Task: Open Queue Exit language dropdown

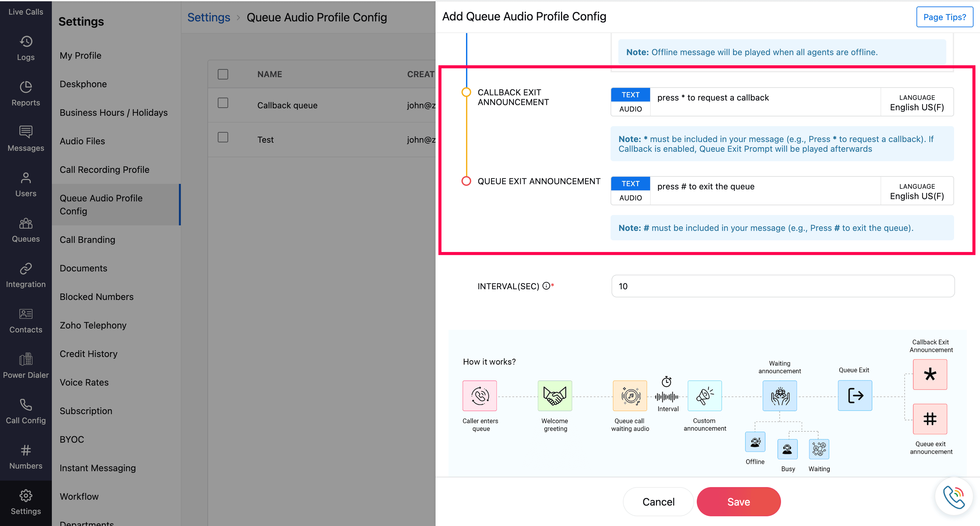Action: pos(916,191)
